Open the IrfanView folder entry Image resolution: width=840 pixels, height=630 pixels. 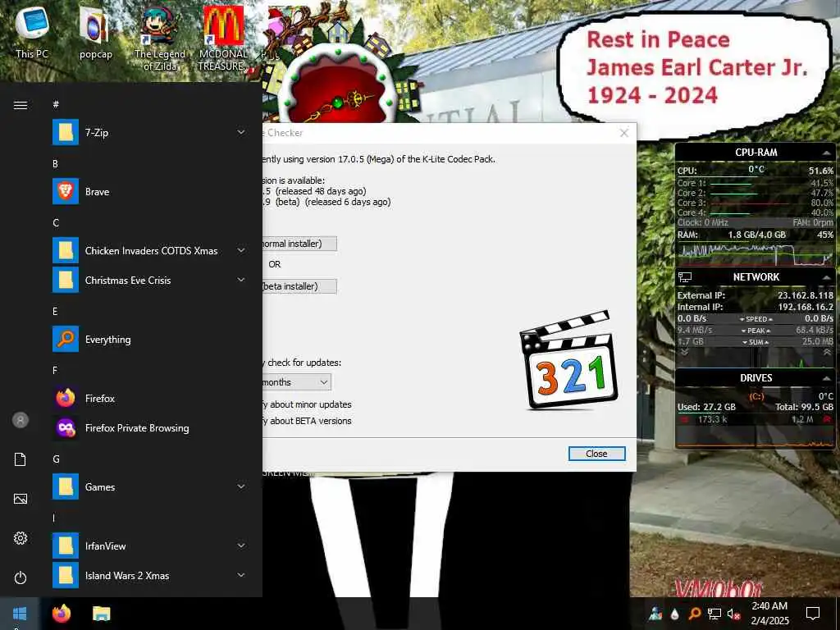coord(149,546)
